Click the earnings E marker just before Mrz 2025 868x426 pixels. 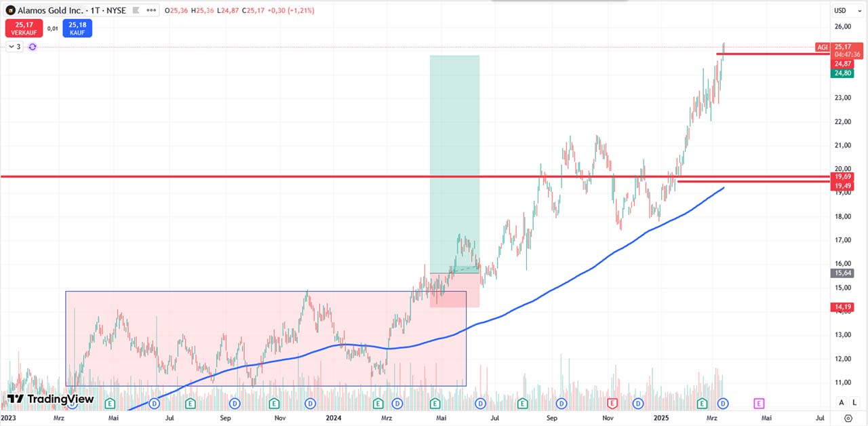click(703, 403)
